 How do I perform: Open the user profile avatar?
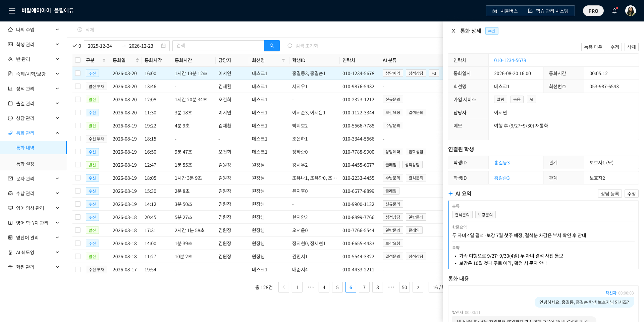pyautogui.click(x=631, y=11)
